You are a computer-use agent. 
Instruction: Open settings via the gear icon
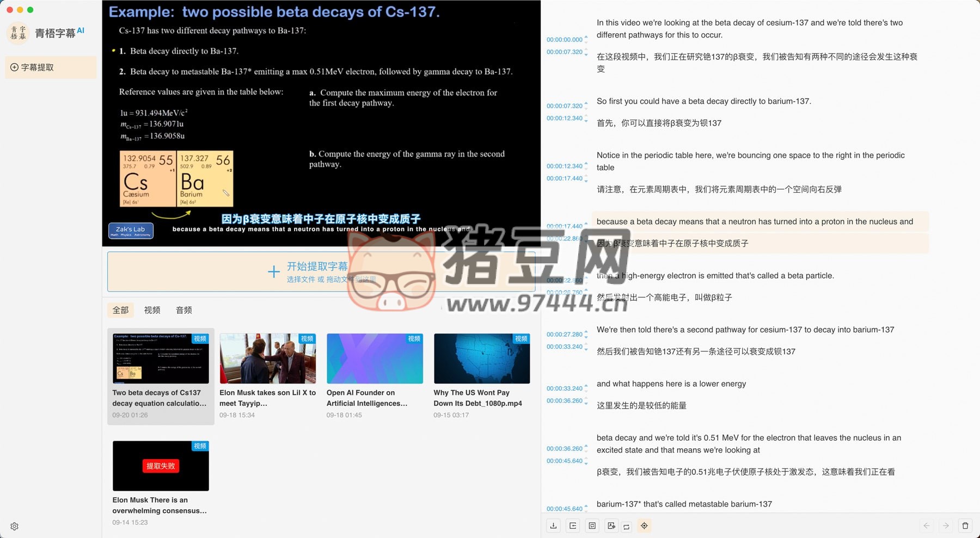[x=15, y=527]
